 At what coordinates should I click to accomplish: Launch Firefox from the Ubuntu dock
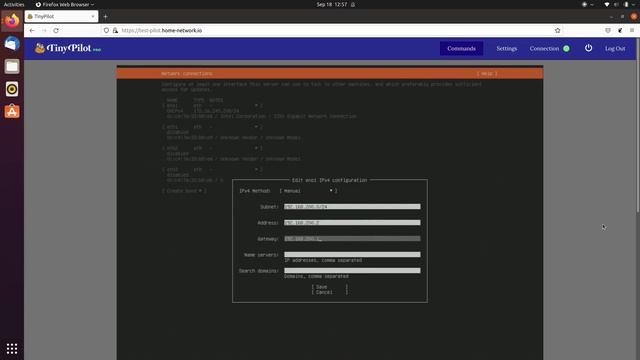(12, 21)
